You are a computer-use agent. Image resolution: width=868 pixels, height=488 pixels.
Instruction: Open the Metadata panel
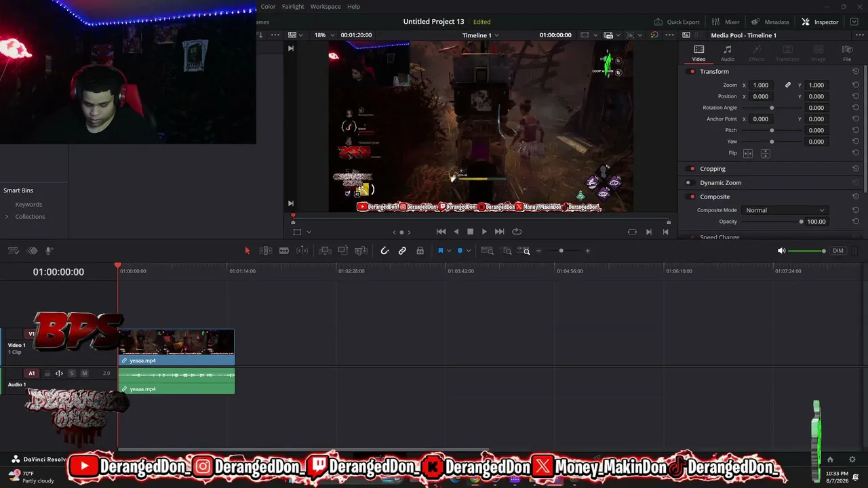point(770,22)
